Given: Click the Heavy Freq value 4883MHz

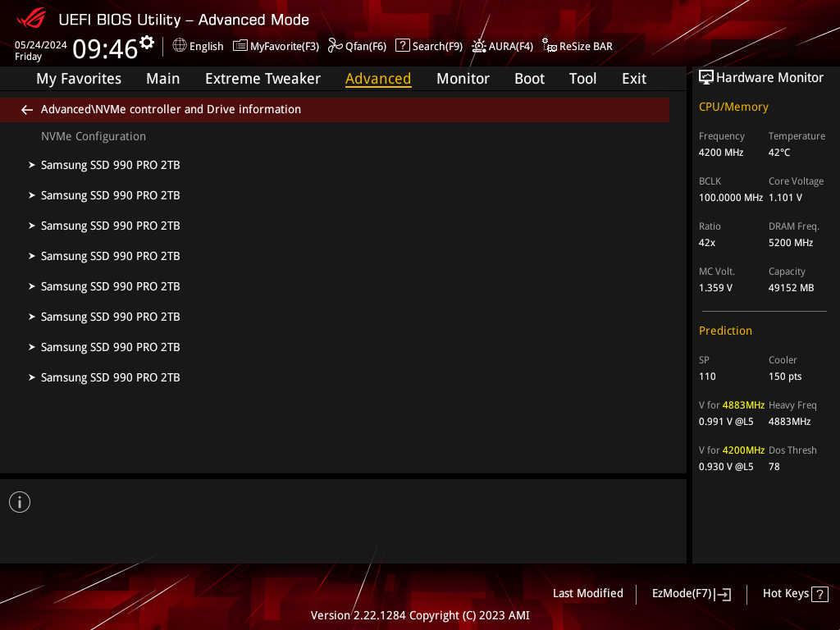Looking at the screenshot, I should [789, 422].
